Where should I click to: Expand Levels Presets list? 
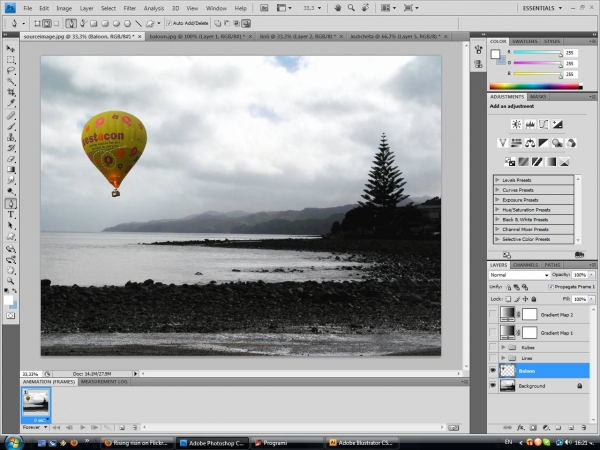(x=497, y=180)
